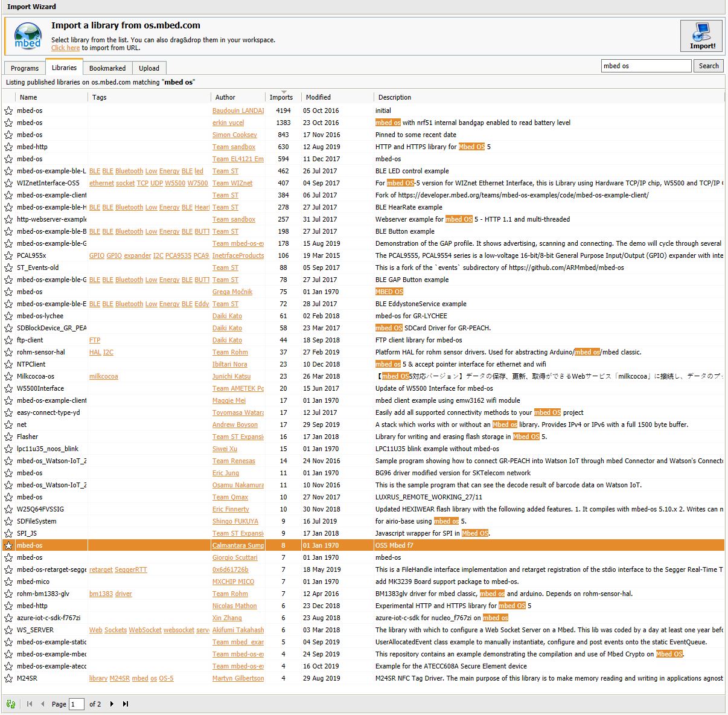The height and width of the screenshot is (715, 728).
Task: Follow the 'Click here' import from URL link
Action: click(x=65, y=48)
